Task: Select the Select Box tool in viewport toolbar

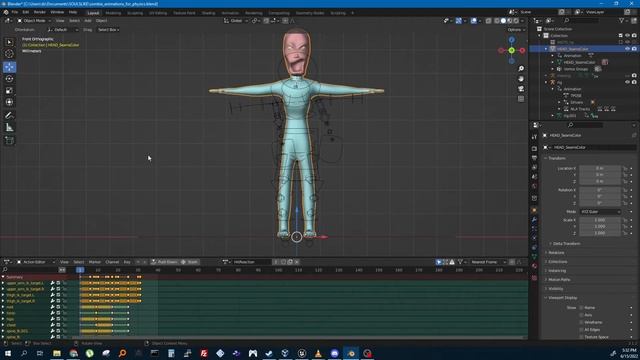Action: tap(9, 42)
